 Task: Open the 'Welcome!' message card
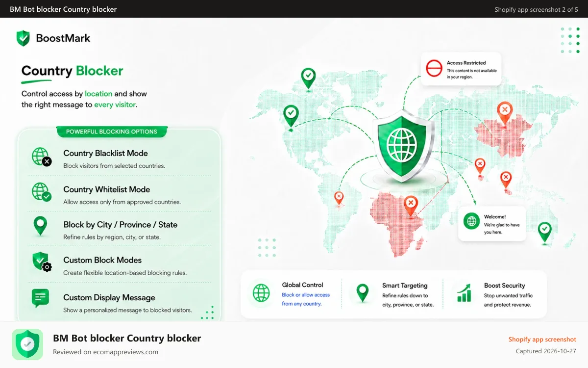492,223
